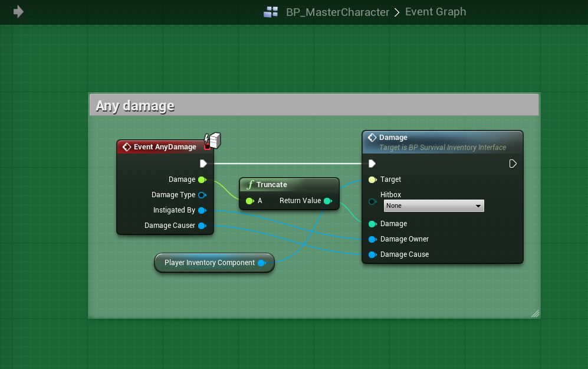
Task: Click the Damage Type output pin
Action: coord(202,195)
